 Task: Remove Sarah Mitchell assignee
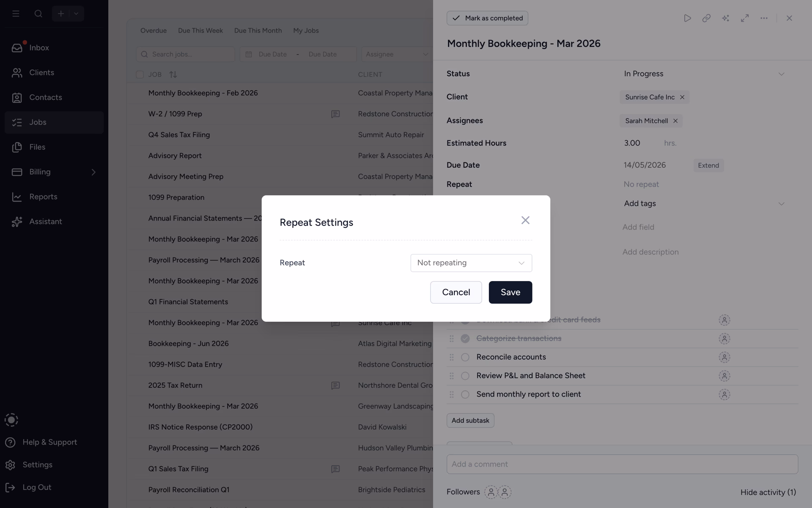tap(675, 121)
